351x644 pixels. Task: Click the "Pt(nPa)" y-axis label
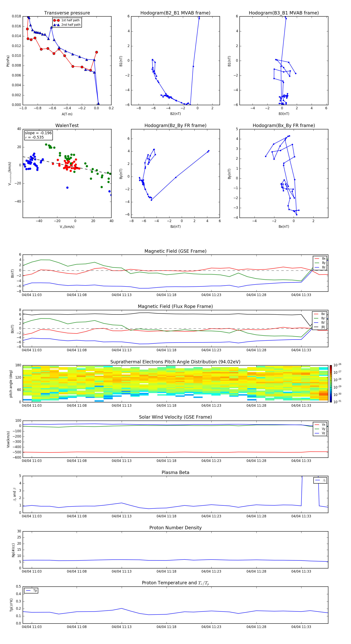(x=8, y=61)
